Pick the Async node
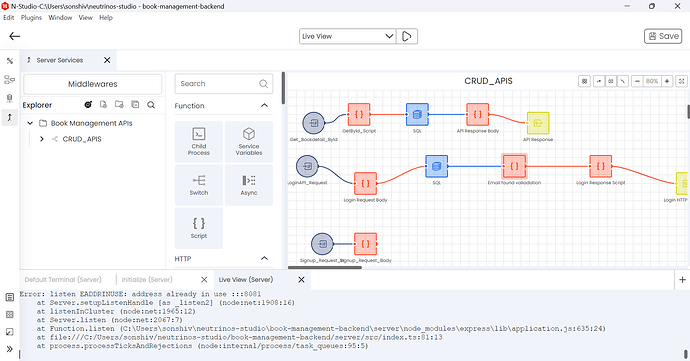 tap(249, 185)
